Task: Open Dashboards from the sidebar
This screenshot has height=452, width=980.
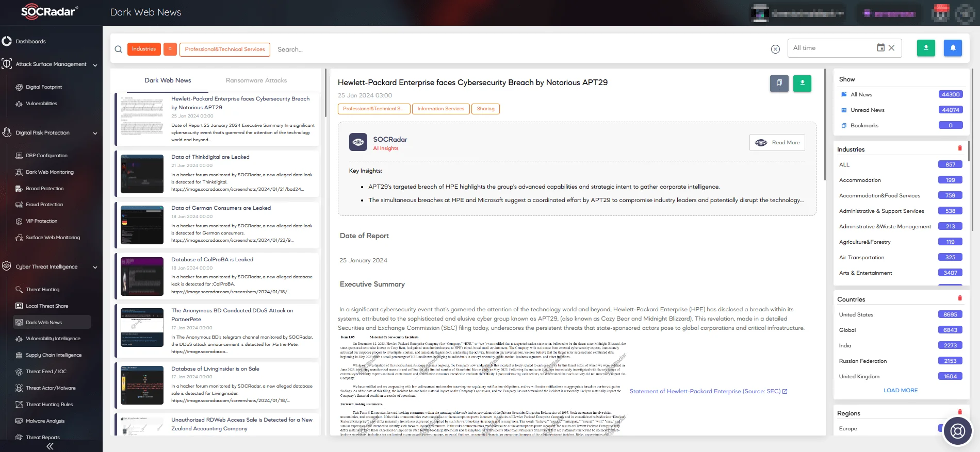Action: (x=30, y=41)
